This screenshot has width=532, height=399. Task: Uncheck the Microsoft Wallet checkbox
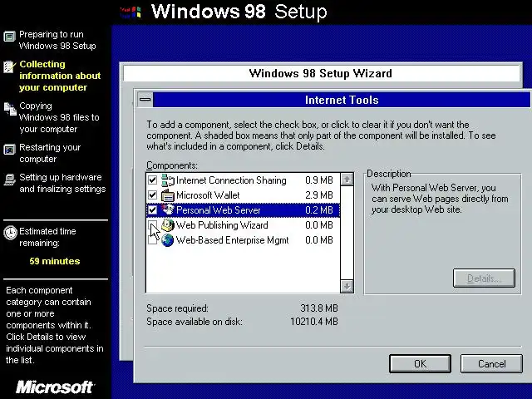(153, 195)
